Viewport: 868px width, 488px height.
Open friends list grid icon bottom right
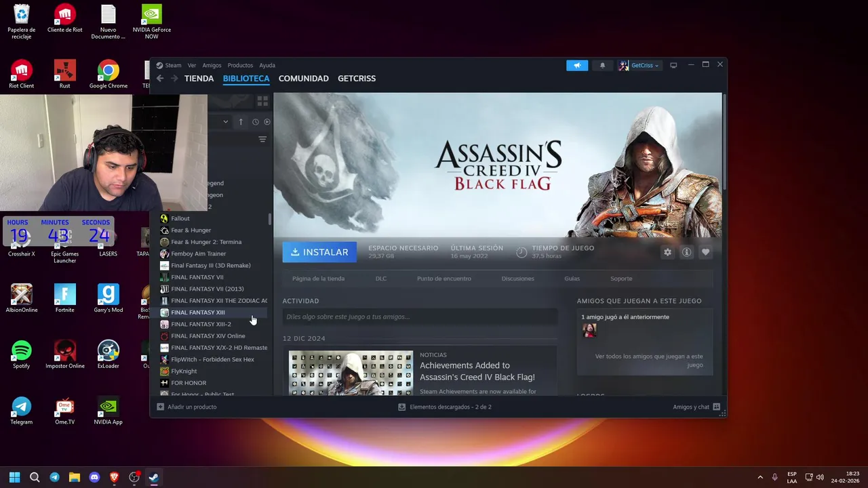click(717, 407)
